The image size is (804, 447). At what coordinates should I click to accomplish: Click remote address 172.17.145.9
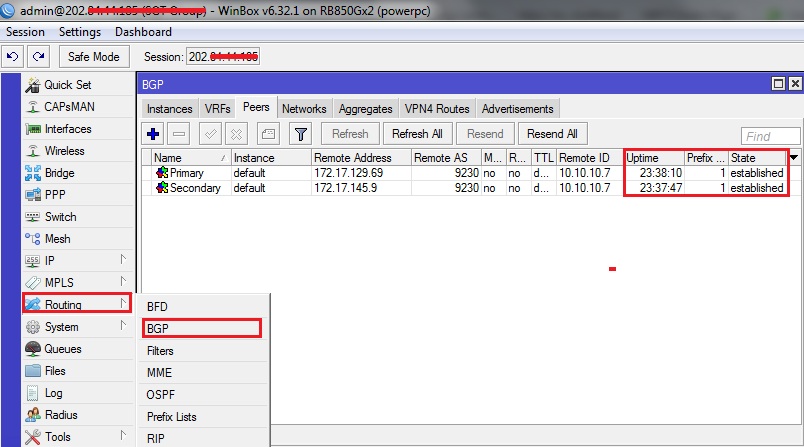346,188
